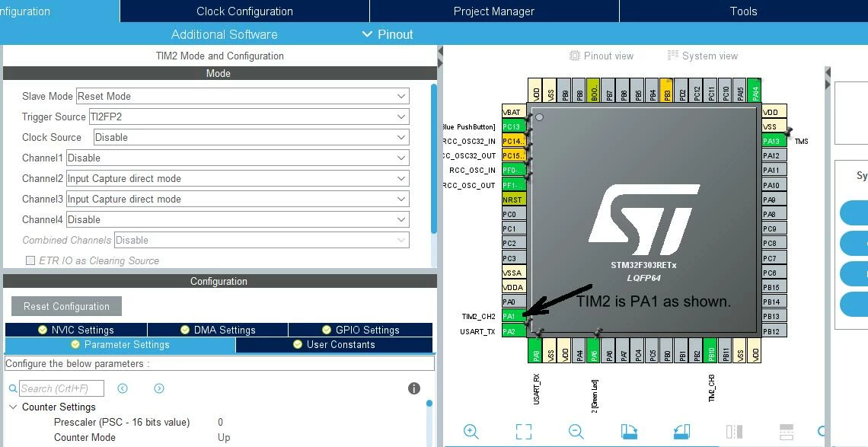Click the parameter search field

62,388
